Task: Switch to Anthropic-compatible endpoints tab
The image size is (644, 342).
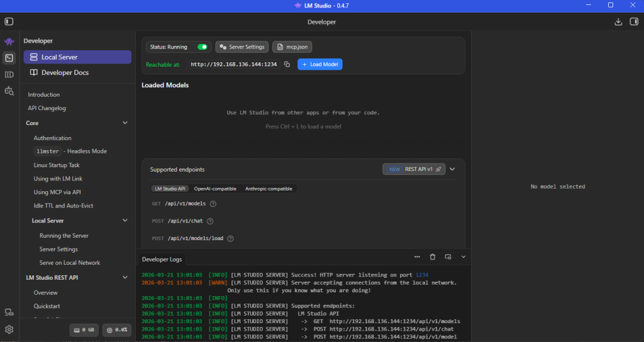Action: [269, 189]
